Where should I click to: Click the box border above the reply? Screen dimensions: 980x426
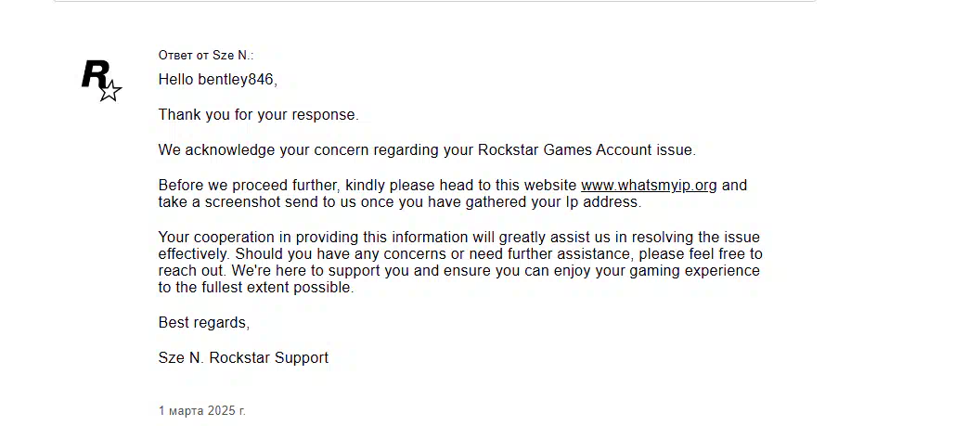click(435, 1)
